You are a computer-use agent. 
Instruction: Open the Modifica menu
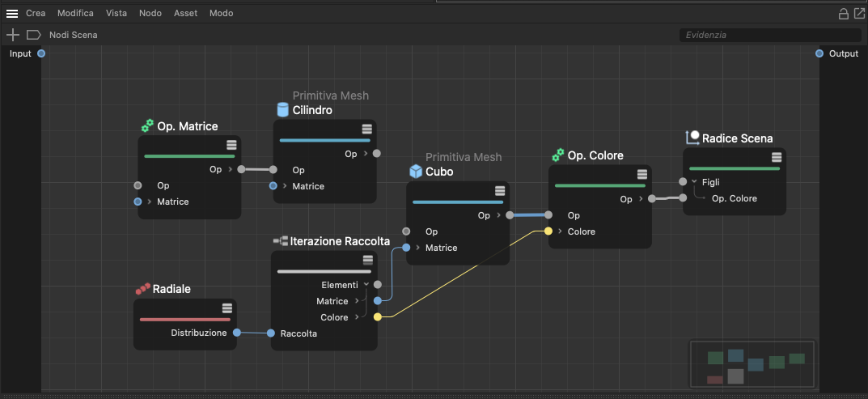click(x=75, y=13)
